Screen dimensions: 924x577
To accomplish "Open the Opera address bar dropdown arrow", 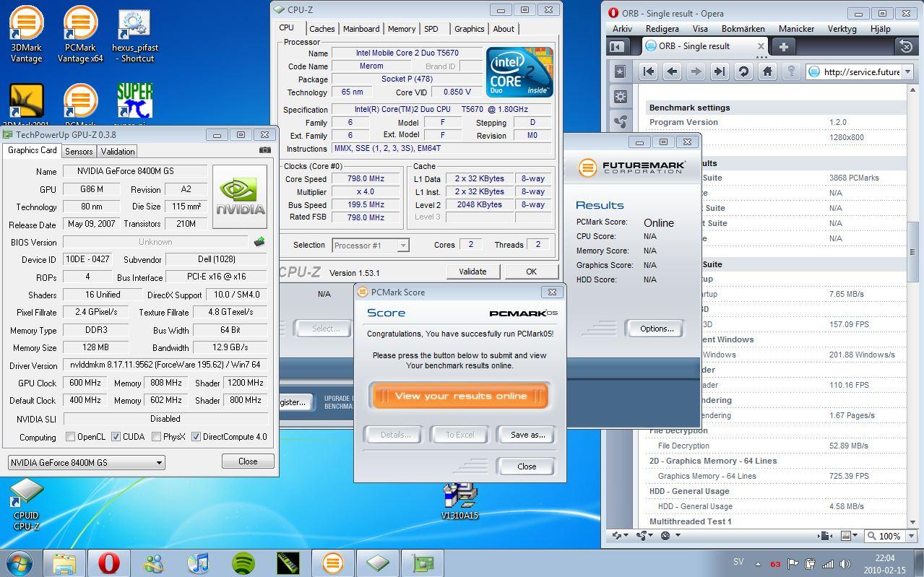I will click(x=908, y=71).
